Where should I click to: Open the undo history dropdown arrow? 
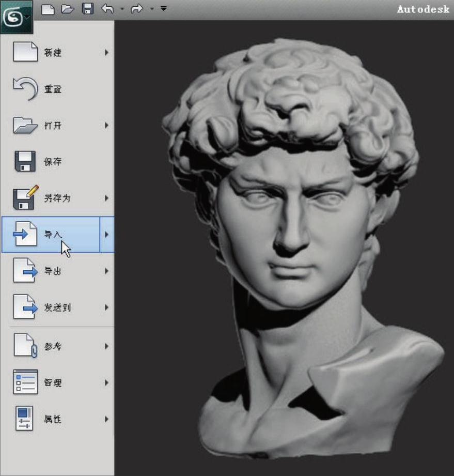point(122,9)
